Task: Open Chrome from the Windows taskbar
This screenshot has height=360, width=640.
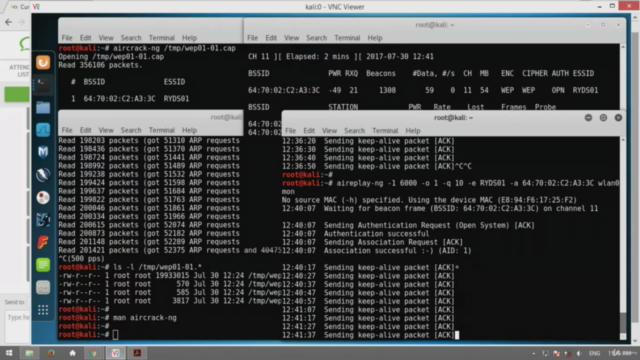Action: point(94,353)
